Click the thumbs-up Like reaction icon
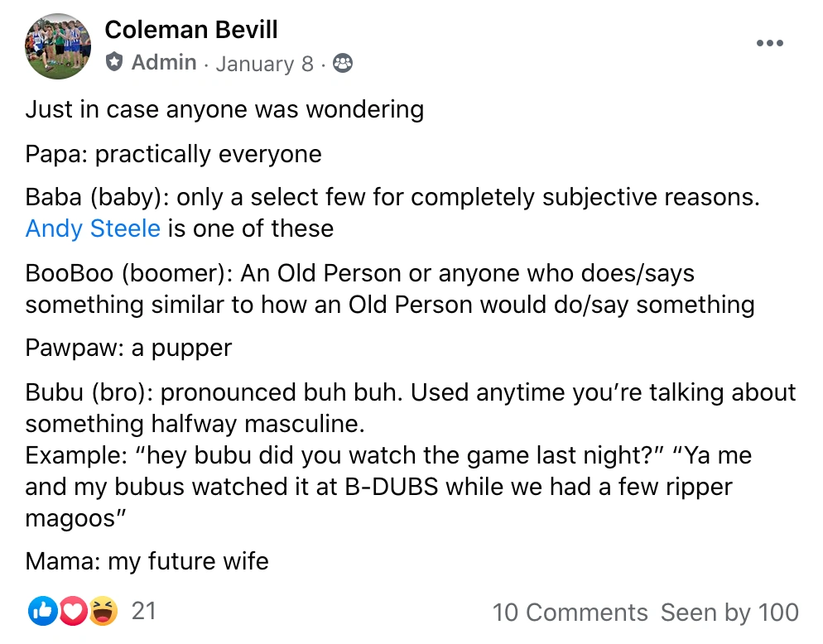This screenshot has height=644, width=823. (x=41, y=612)
